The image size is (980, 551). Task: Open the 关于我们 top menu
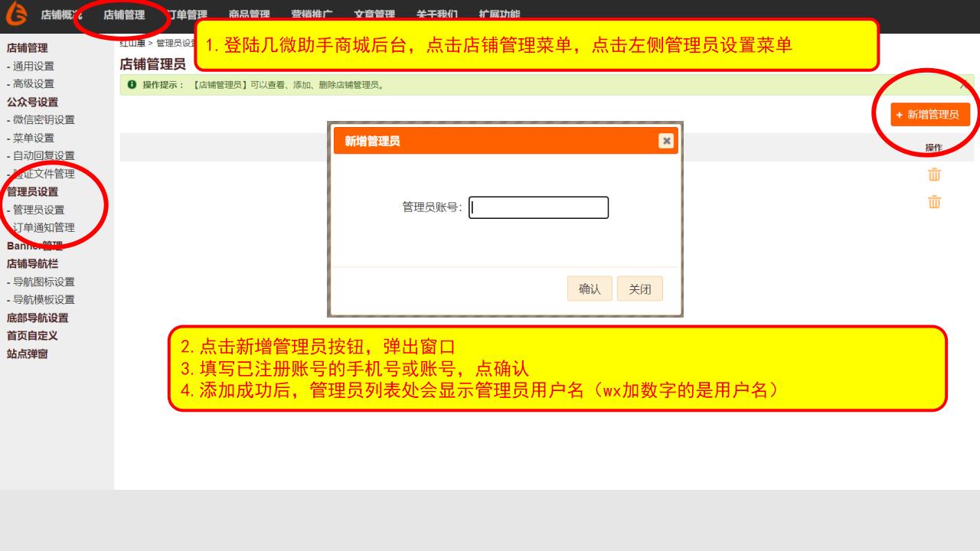(x=437, y=15)
